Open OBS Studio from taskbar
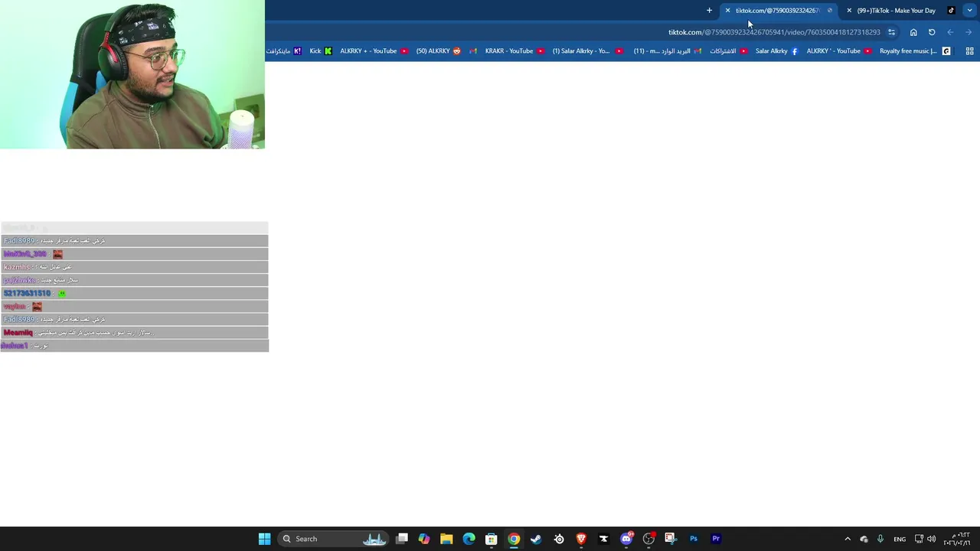Screen dimensions: 980x551 click(x=648, y=539)
